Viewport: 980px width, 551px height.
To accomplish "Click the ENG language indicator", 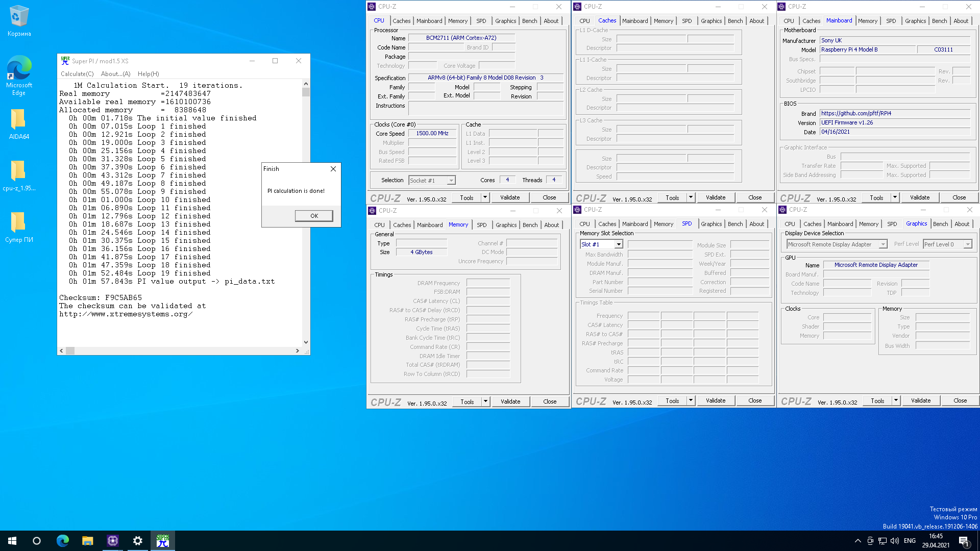I will (x=910, y=541).
